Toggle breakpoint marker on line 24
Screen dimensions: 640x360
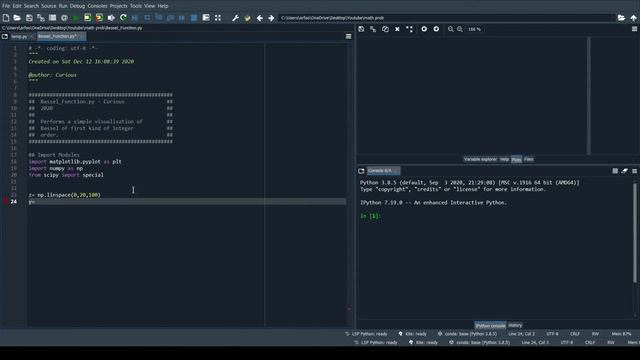click(6, 202)
